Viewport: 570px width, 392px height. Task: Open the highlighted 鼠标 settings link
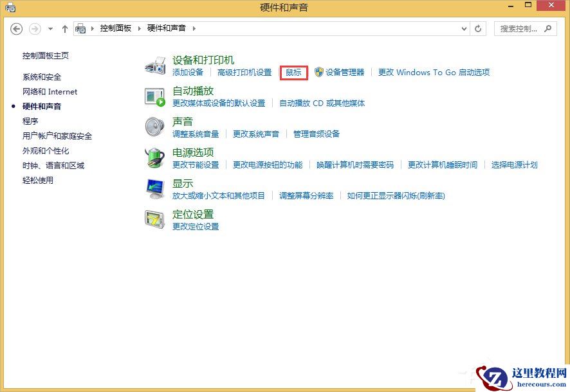293,73
